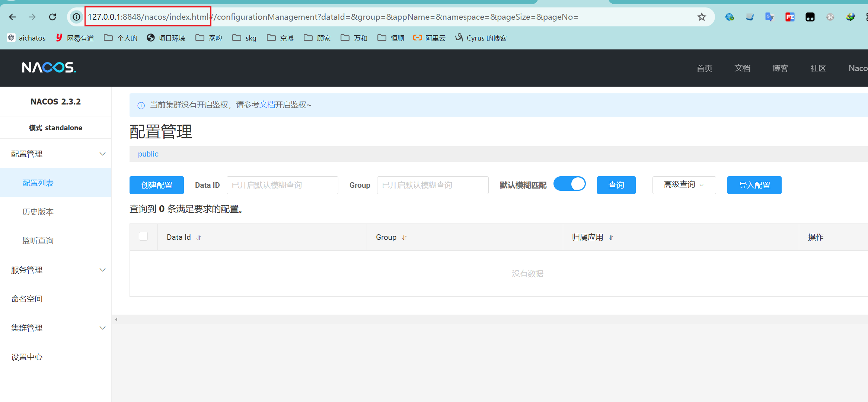Focus the Group search field
This screenshot has height=402, width=868.
click(x=433, y=185)
